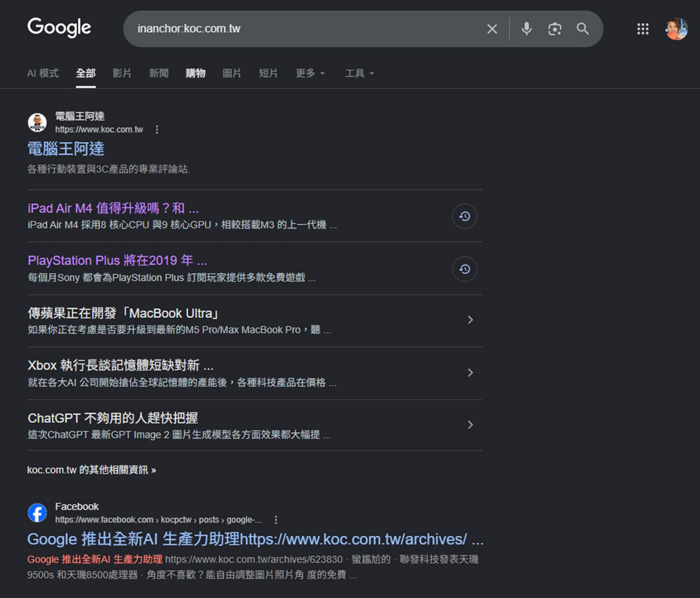Submit search with the magnifying glass icon

(582, 29)
